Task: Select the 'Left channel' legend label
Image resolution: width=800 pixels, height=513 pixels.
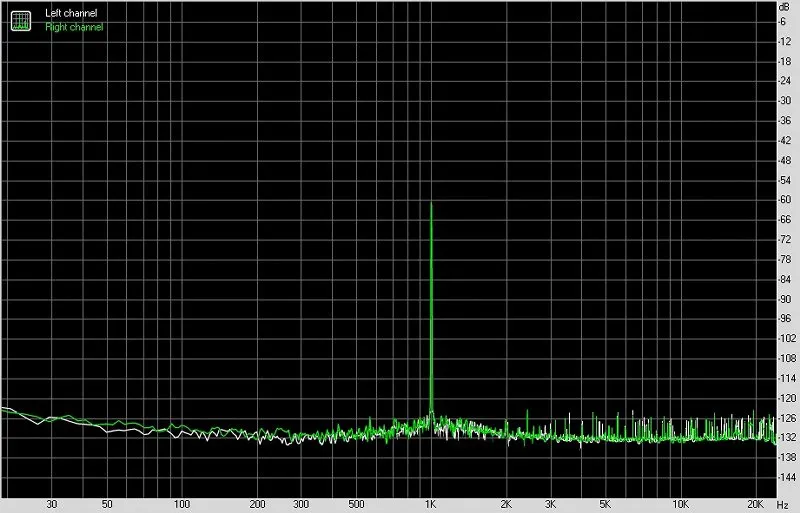Action: click(x=71, y=13)
